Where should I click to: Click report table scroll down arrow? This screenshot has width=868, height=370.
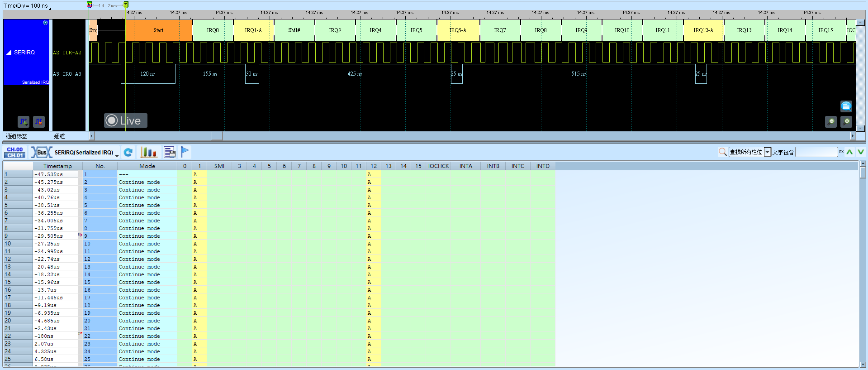point(863,364)
